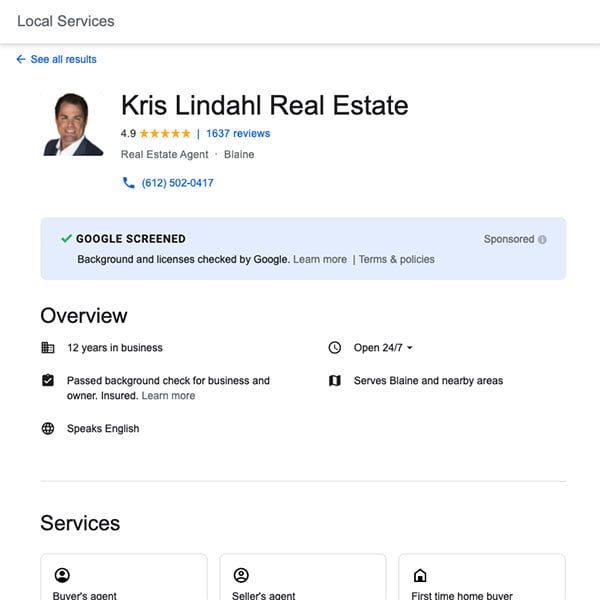600x600 pixels.
Task: Click the Local Services header title
Action: [x=66, y=21]
